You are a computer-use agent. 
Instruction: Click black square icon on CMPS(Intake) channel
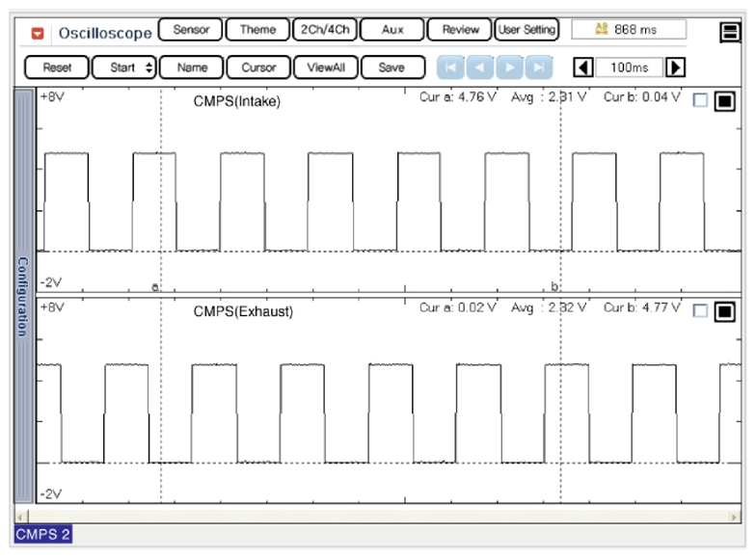724,101
